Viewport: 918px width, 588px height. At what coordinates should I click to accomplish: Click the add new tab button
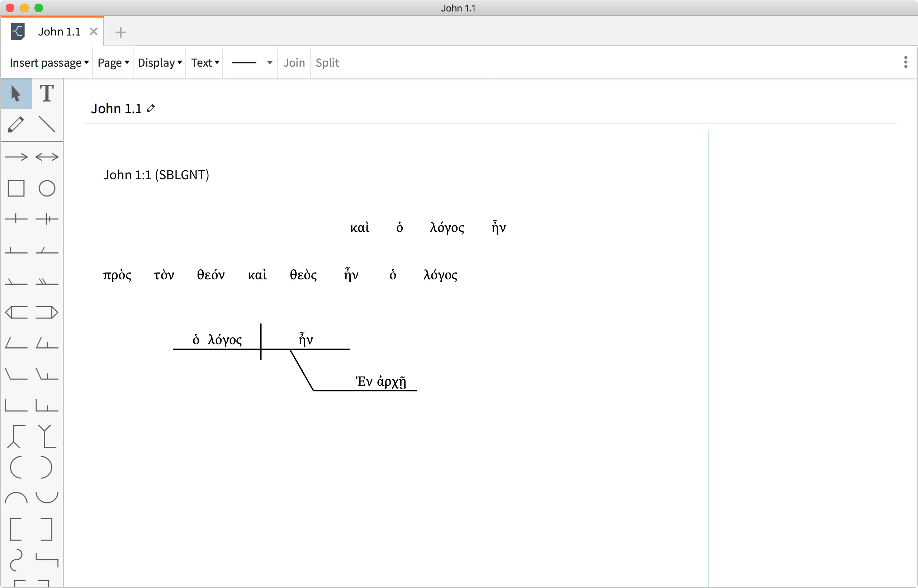pyautogui.click(x=120, y=32)
